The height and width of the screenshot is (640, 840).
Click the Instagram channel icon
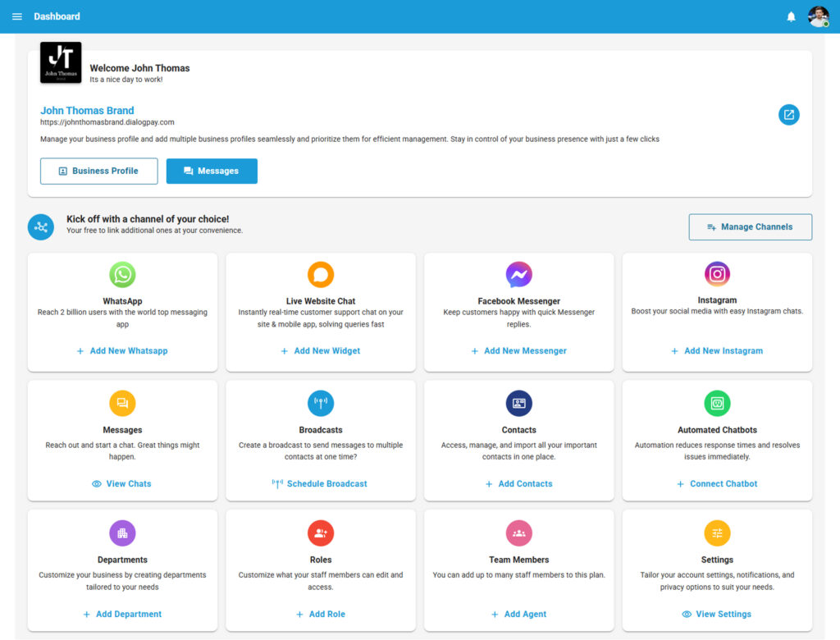(x=717, y=274)
